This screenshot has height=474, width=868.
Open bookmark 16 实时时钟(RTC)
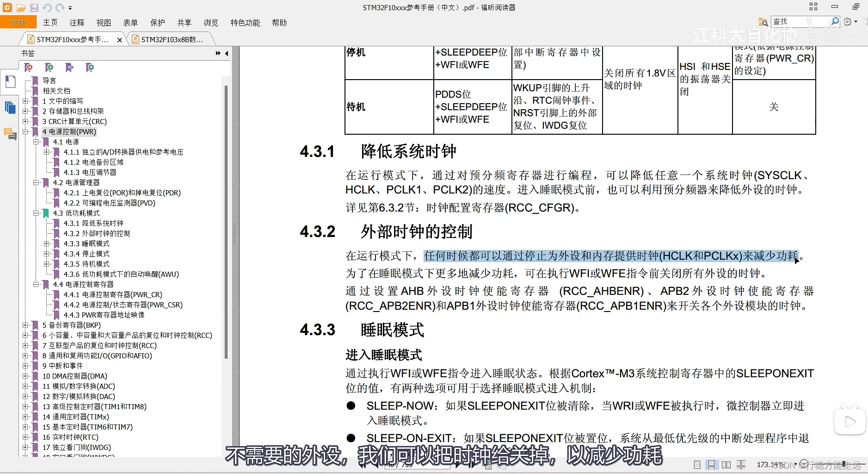[70, 437]
